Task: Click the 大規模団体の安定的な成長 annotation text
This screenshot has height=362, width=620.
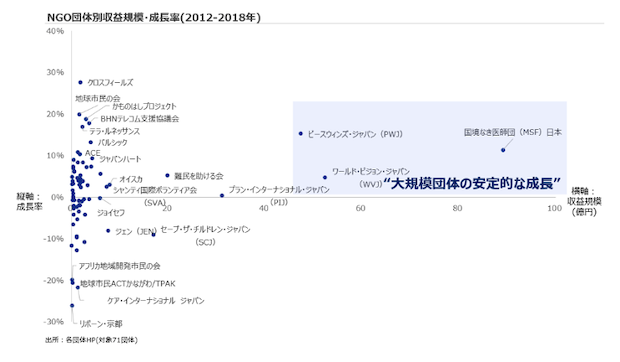Action: click(473, 183)
